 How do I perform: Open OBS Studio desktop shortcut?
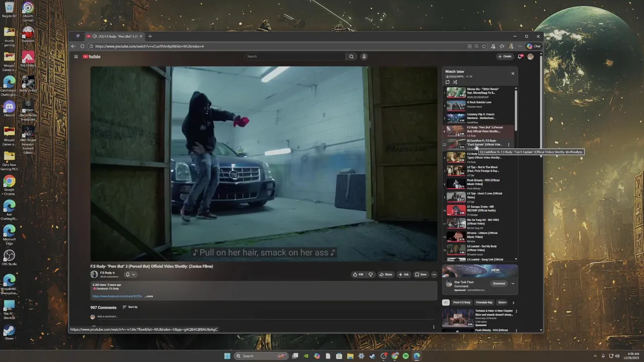9,258
